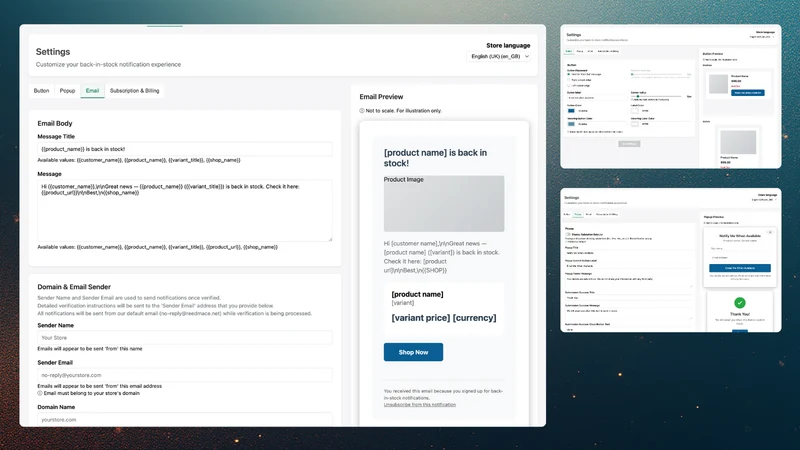Click the Domain Name input field
This screenshot has height=450, width=800.
pyautogui.click(x=185, y=419)
